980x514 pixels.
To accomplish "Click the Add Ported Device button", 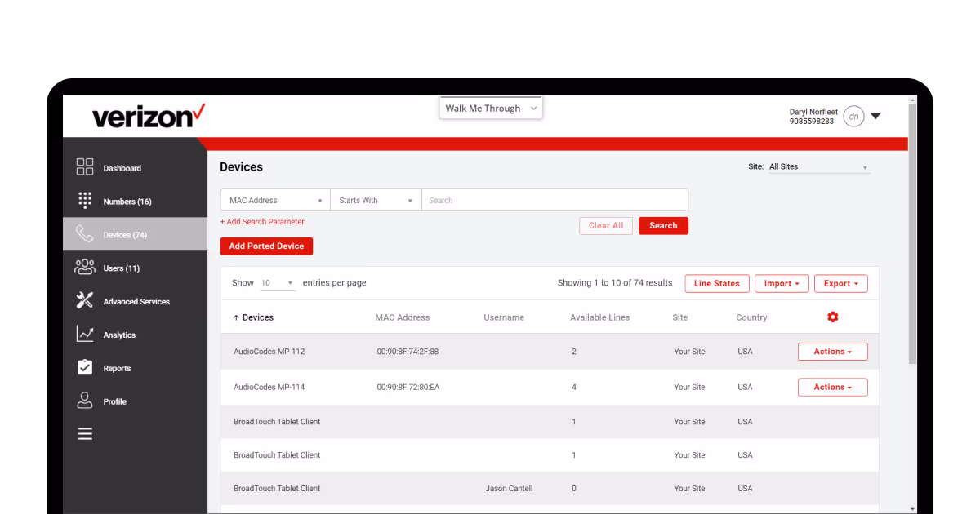I will pos(266,246).
